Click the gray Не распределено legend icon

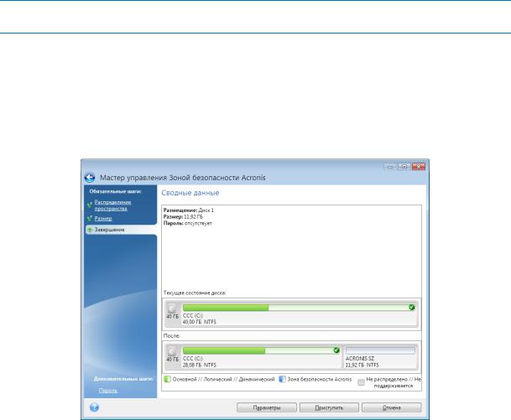click(361, 382)
